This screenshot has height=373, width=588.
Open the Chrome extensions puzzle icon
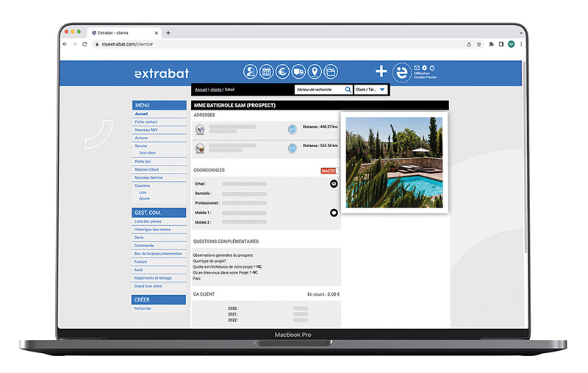pos(491,44)
